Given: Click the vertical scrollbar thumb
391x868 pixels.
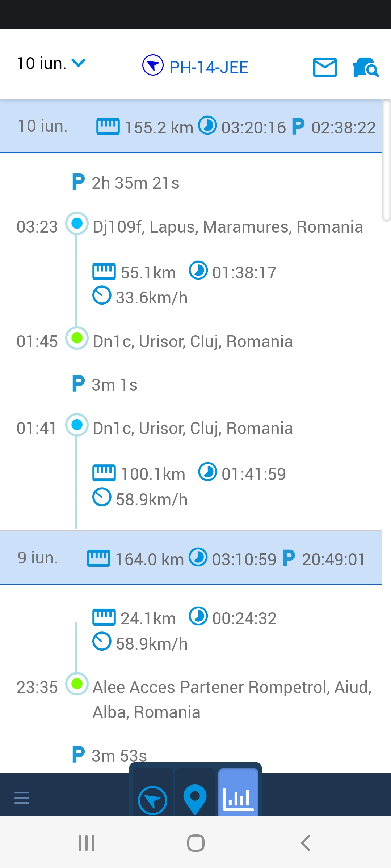Looking at the screenshot, I should click(x=386, y=161).
